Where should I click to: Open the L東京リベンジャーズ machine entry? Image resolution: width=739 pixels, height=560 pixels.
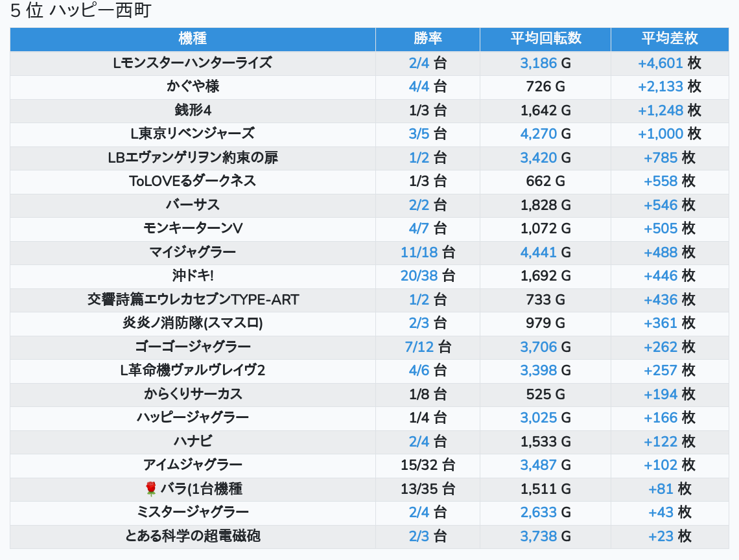193,134
